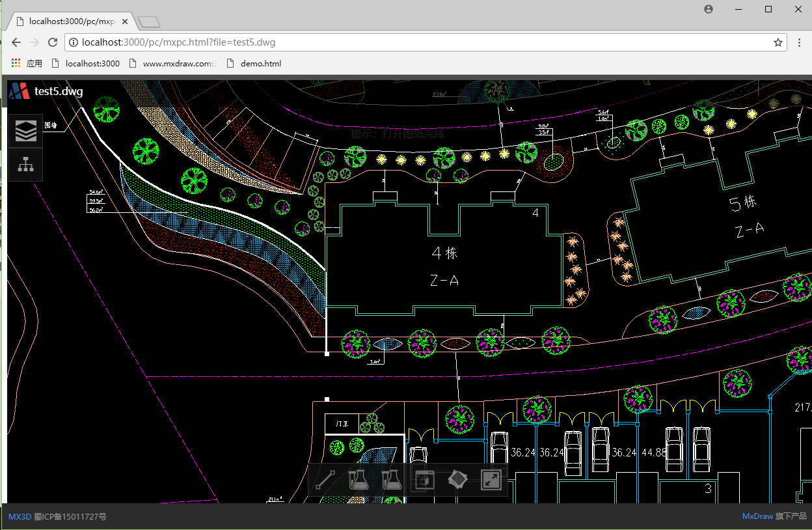812x530 pixels.
Task: Toggle fullscreen with the expand arrows icon
Action: tap(491, 481)
